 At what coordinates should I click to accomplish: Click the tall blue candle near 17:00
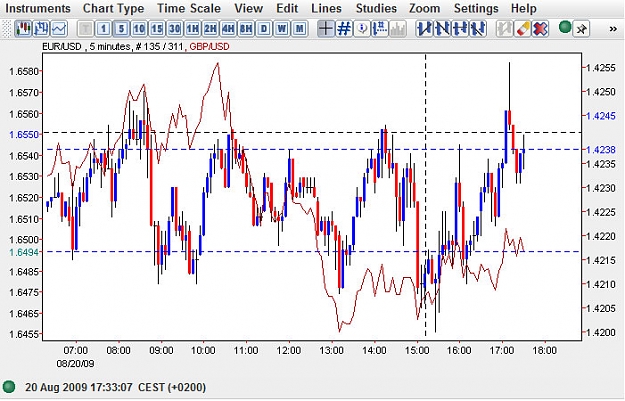coord(506,137)
